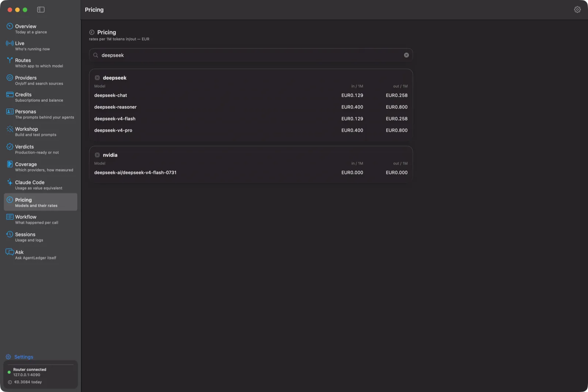Open Settings link in sidebar

click(x=24, y=357)
